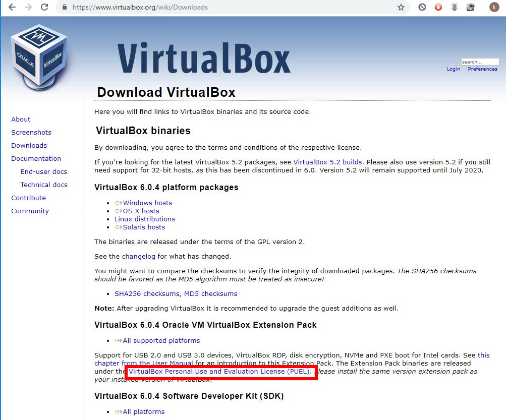Open the extension icon next to the profile avatar
Screen dimensions: 506x420
pos(471,7)
